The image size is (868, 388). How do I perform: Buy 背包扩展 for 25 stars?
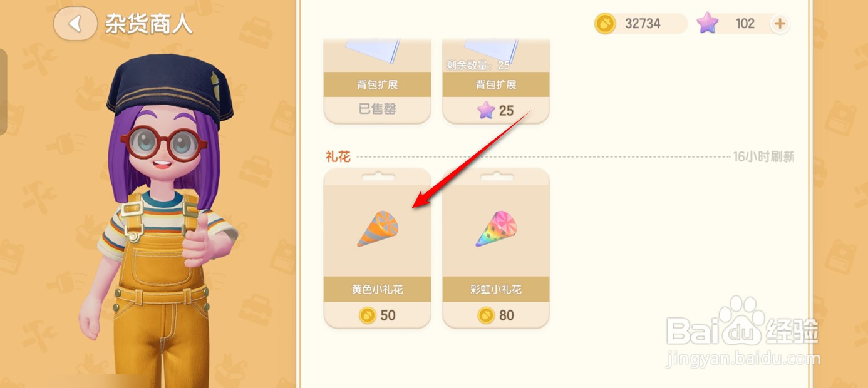tap(496, 110)
